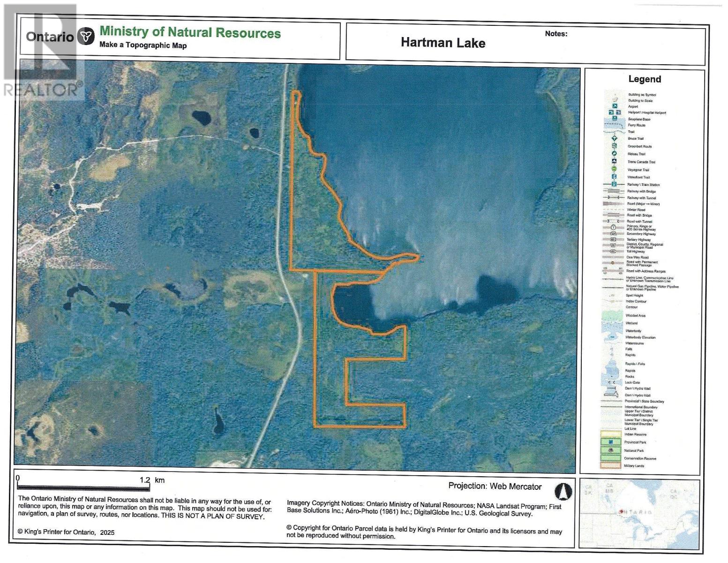Click the Seaplane Base icon in the Legend
This screenshot has width=728, height=563.
point(615,119)
